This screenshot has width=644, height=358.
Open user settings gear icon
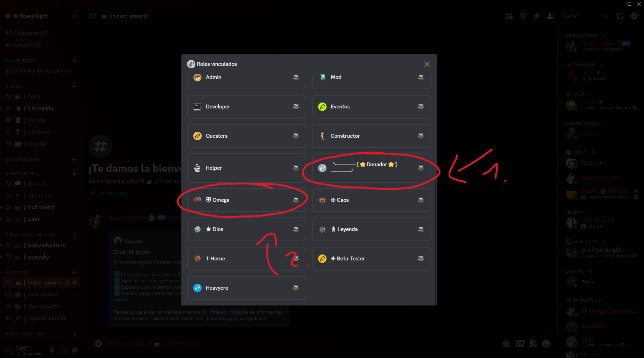[75, 350]
